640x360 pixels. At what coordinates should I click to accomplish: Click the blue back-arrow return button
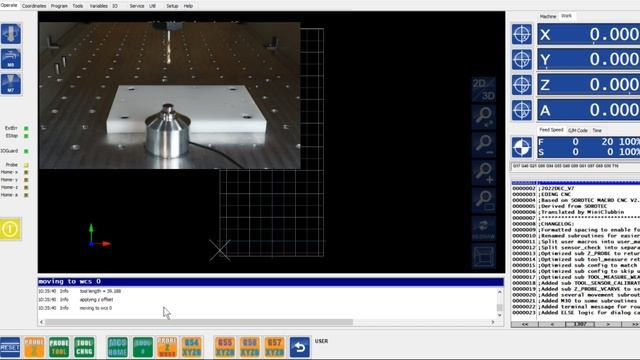coord(300,347)
